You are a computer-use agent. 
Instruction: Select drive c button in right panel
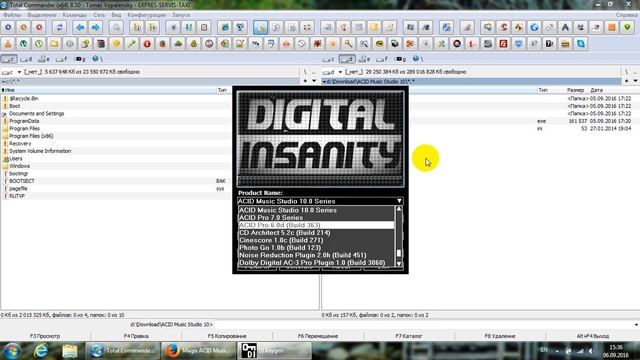[329, 59]
